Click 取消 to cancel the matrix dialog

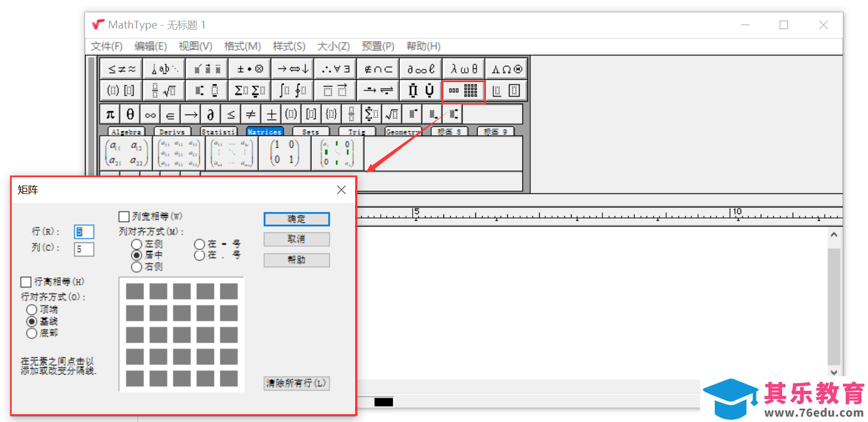tap(296, 239)
